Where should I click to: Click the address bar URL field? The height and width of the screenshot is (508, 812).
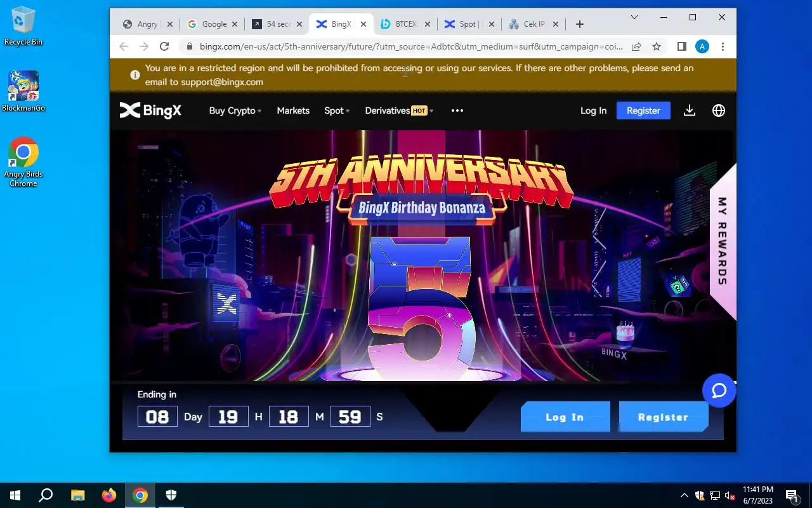pyautogui.click(x=411, y=46)
